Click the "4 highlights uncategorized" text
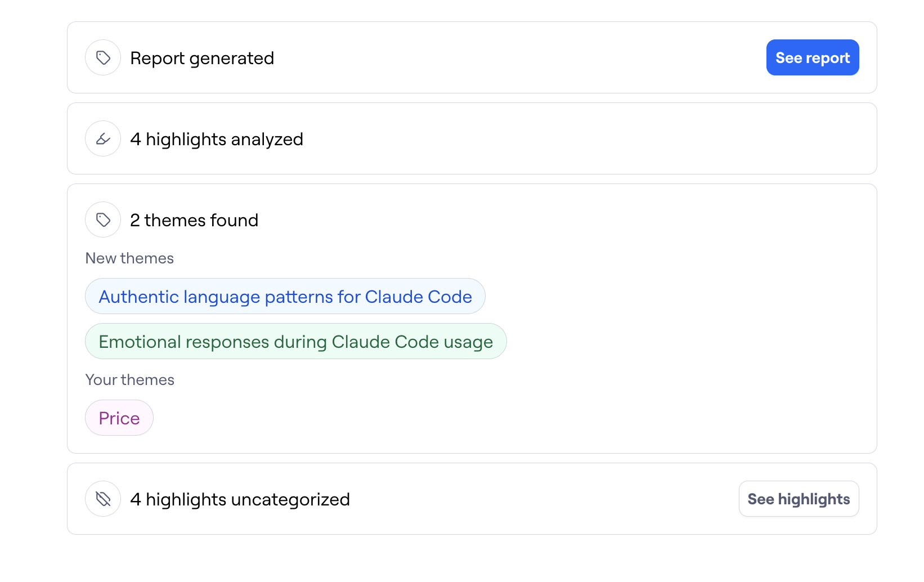This screenshot has width=924, height=582. click(x=240, y=499)
